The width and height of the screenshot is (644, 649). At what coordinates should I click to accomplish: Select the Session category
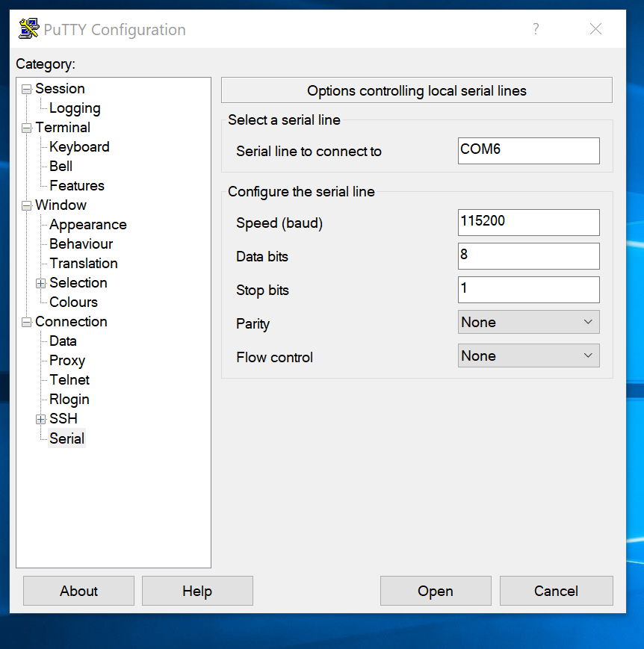point(60,89)
